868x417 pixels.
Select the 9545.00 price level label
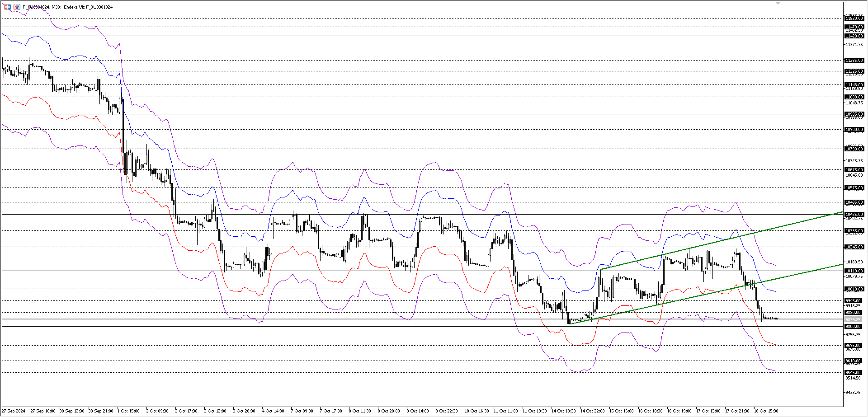[x=853, y=372]
